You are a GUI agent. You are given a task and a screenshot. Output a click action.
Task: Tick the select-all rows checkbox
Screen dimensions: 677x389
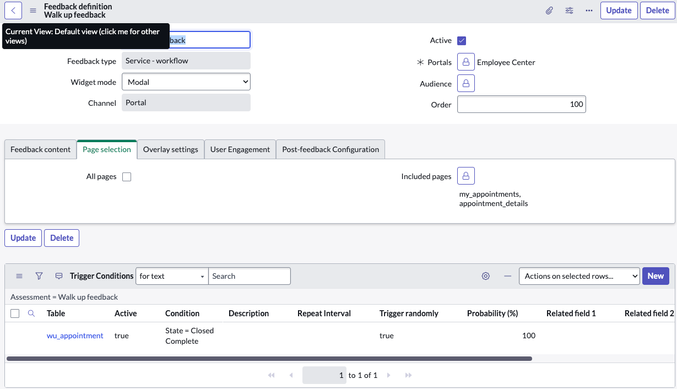[15, 313]
